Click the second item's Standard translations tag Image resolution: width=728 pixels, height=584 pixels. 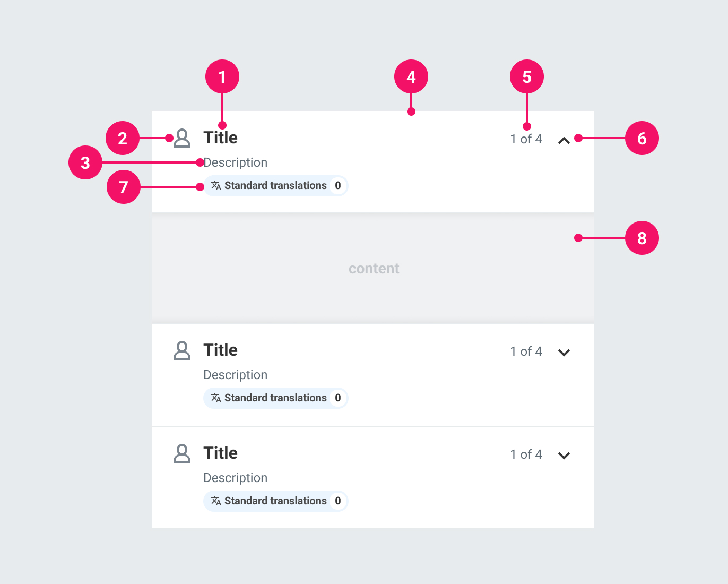[275, 398]
